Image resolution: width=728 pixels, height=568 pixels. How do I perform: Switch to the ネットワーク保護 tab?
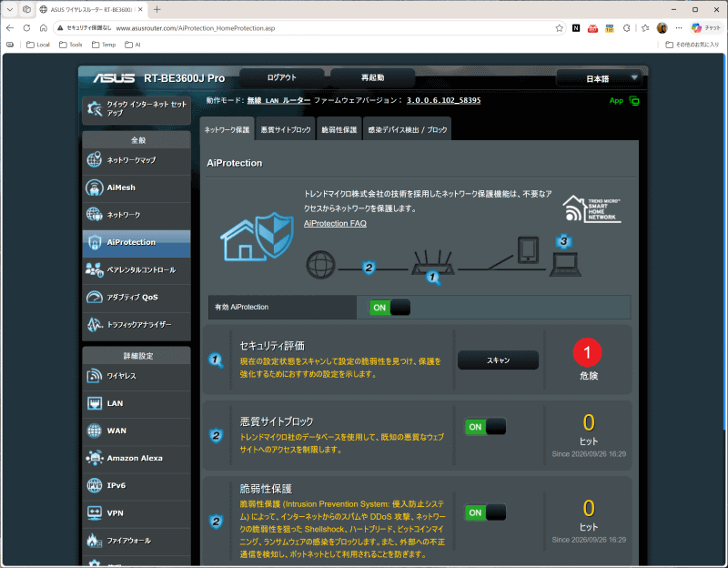(x=227, y=129)
